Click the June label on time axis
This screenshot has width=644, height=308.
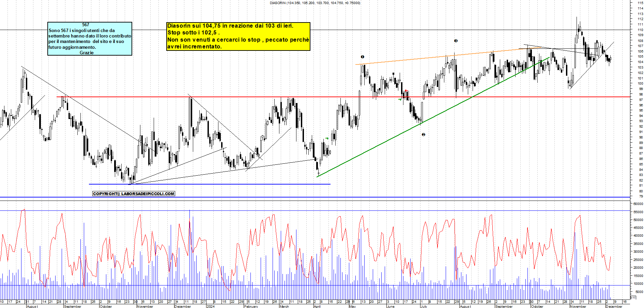[x=391, y=306]
